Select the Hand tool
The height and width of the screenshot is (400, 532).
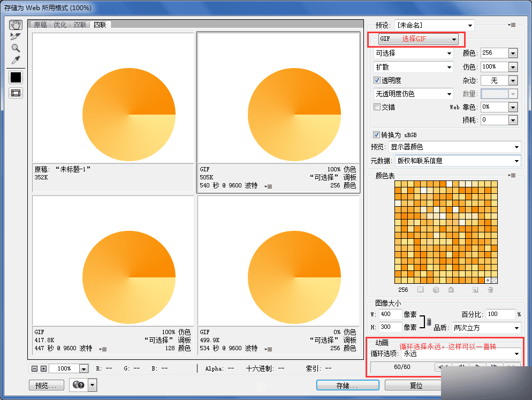click(16, 24)
